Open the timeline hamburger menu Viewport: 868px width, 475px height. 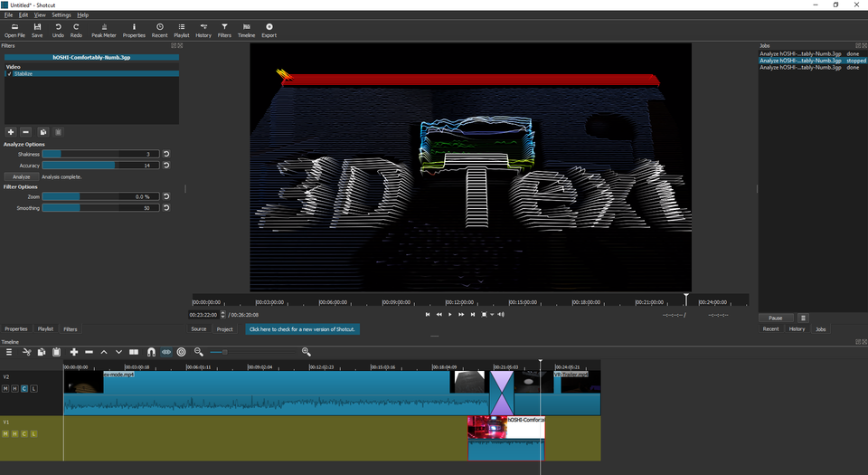click(x=9, y=352)
